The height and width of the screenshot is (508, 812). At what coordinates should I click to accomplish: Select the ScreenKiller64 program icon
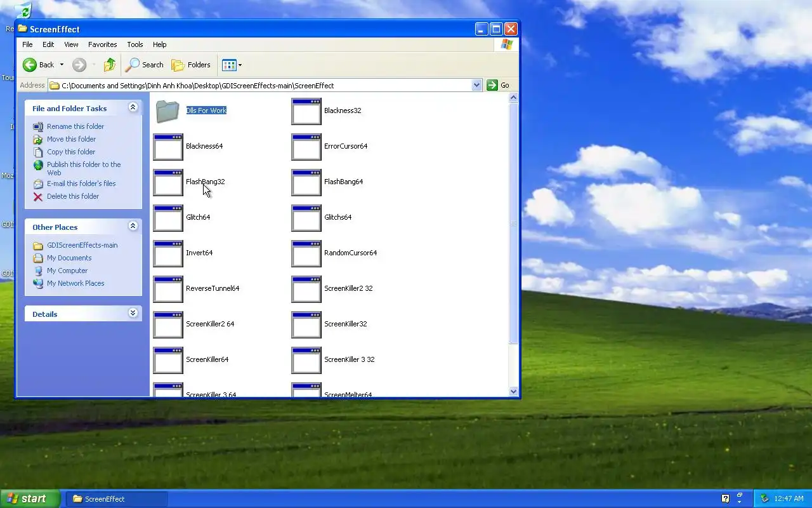coord(168,360)
